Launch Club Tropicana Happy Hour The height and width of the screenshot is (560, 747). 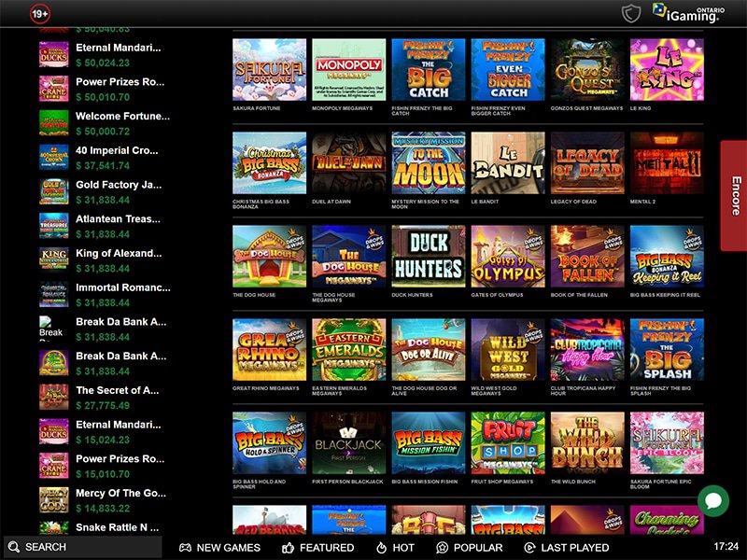click(587, 349)
